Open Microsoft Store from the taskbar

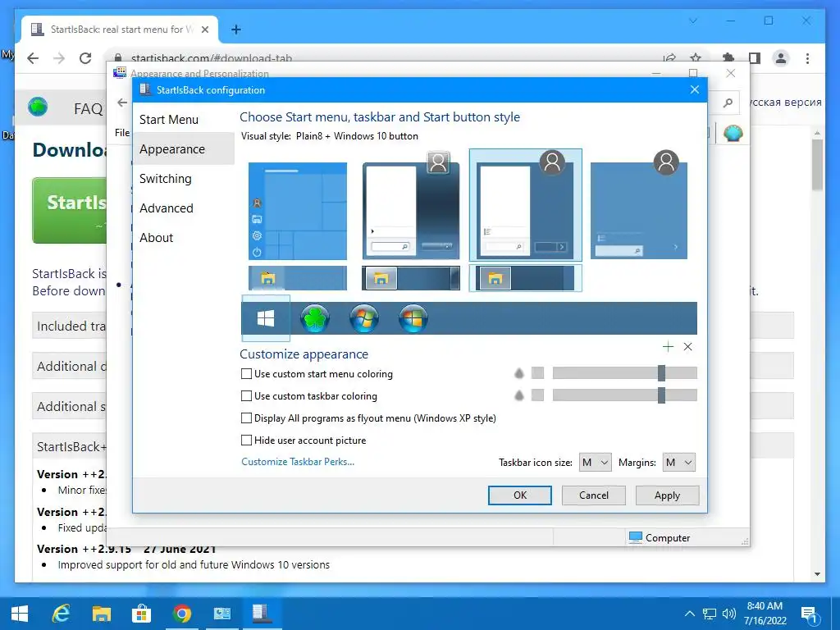pos(141,614)
